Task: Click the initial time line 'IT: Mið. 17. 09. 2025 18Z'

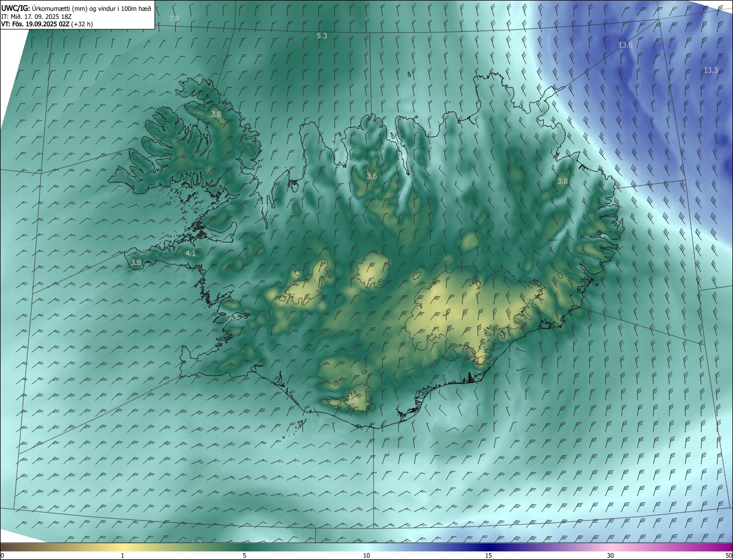Action: 37,17
